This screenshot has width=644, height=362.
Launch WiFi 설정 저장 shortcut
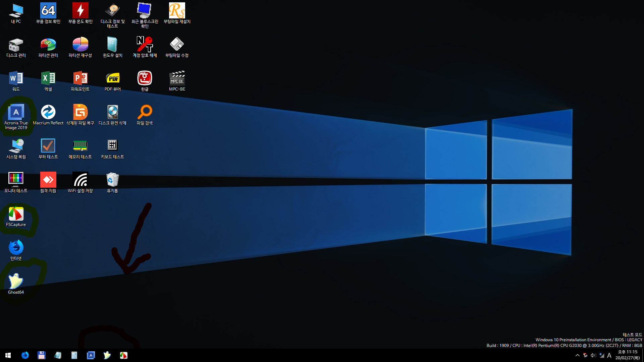coord(80,183)
